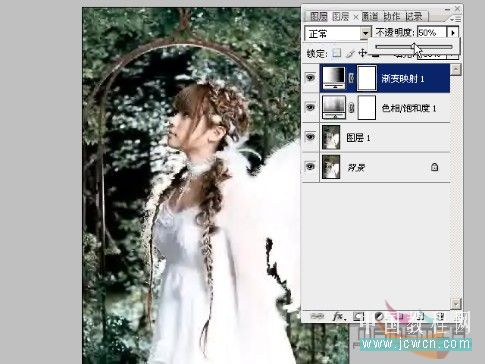Viewport: 485px width, 364px height.
Task: Hide the 图层 1 layer
Action: 310,137
